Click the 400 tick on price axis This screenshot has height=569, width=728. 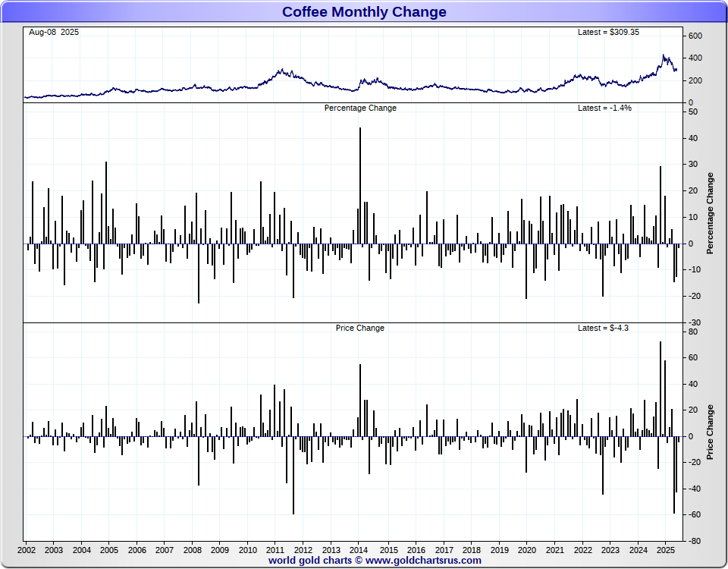pyautogui.click(x=695, y=58)
